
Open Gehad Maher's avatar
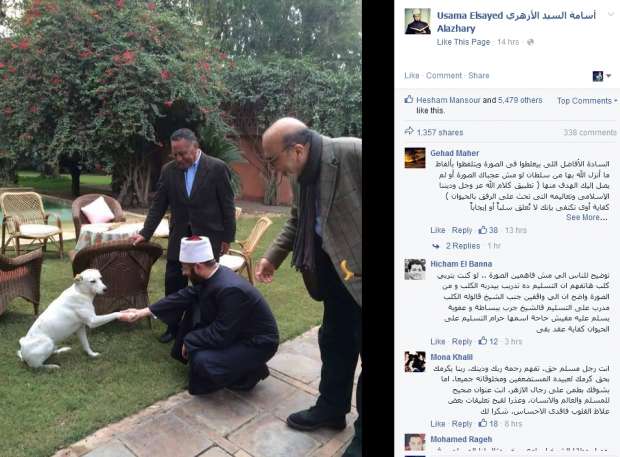tap(415, 158)
